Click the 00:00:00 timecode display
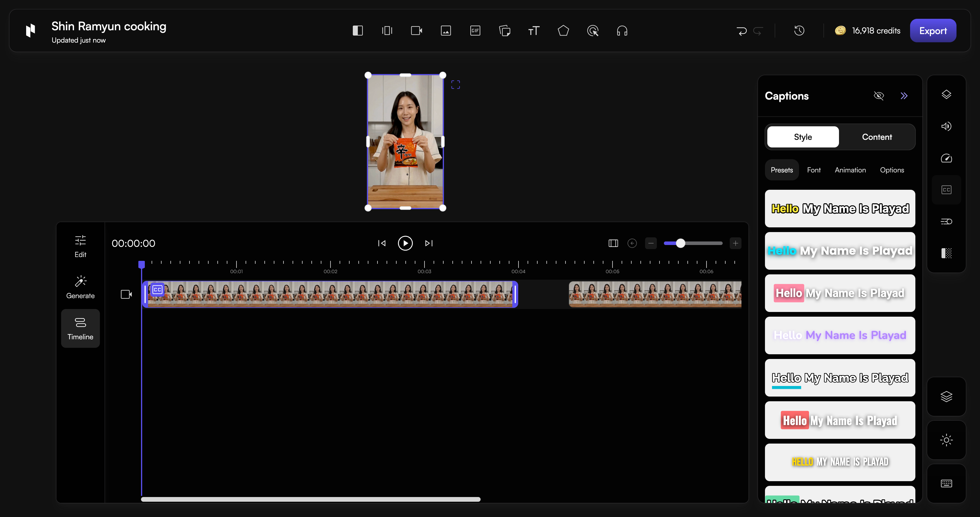Image resolution: width=980 pixels, height=517 pixels. [133, 244]
